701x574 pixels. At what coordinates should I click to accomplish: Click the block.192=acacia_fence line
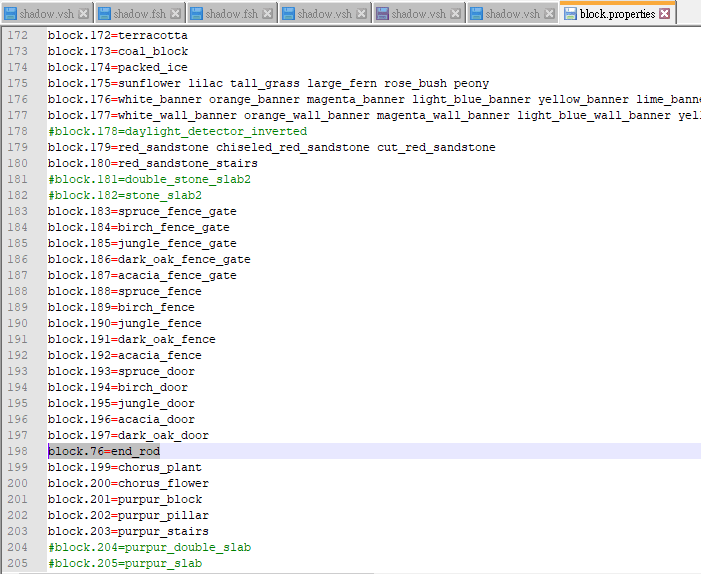click(125, 355)
